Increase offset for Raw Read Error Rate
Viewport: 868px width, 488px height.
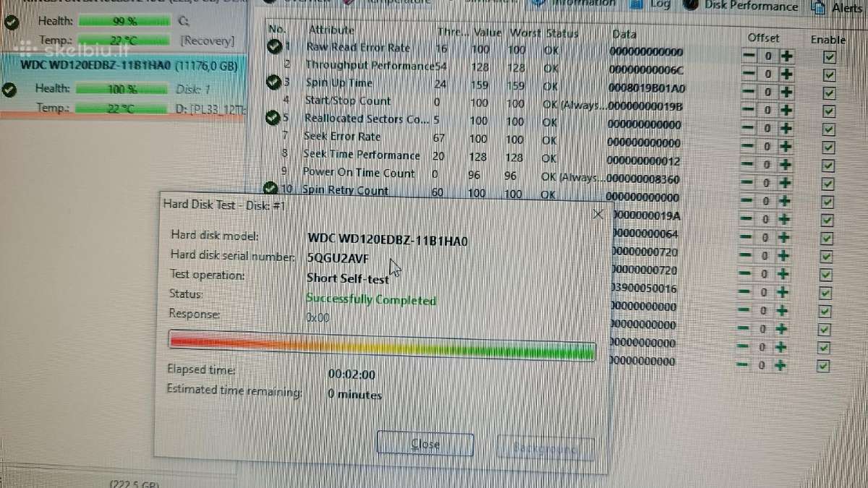coord(786,56)
